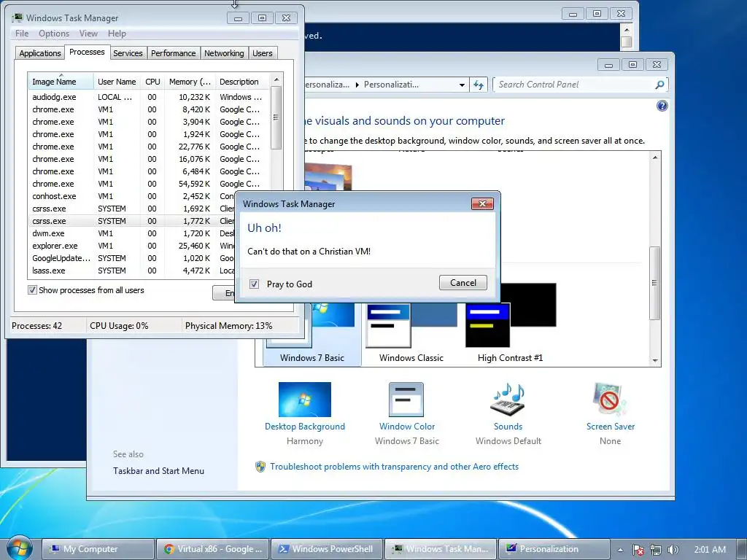This screenshot has width=747, height=560.
Task: Click the network tray icon
Action: pos(656,550)
